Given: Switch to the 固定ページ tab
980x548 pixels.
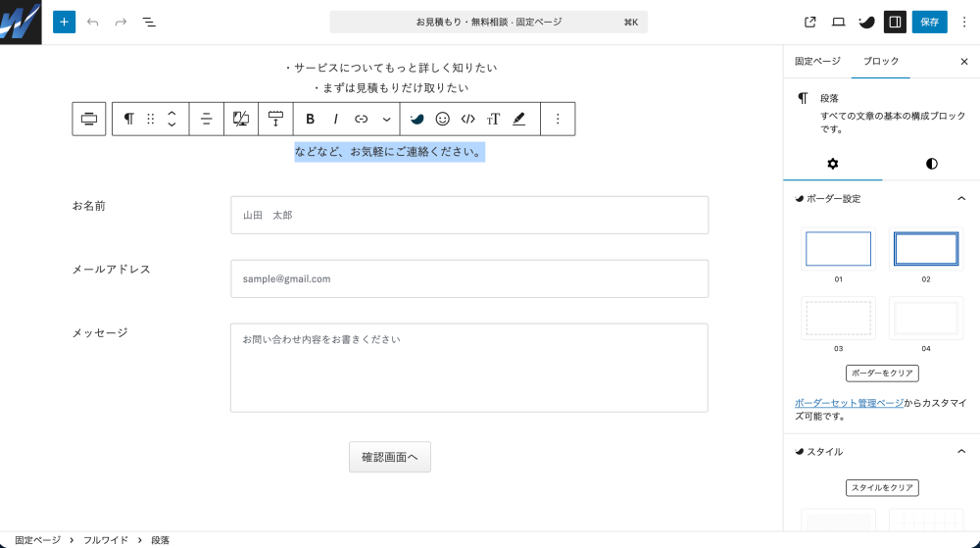Looking at the screenshot, I should click(x=817, y=61).
